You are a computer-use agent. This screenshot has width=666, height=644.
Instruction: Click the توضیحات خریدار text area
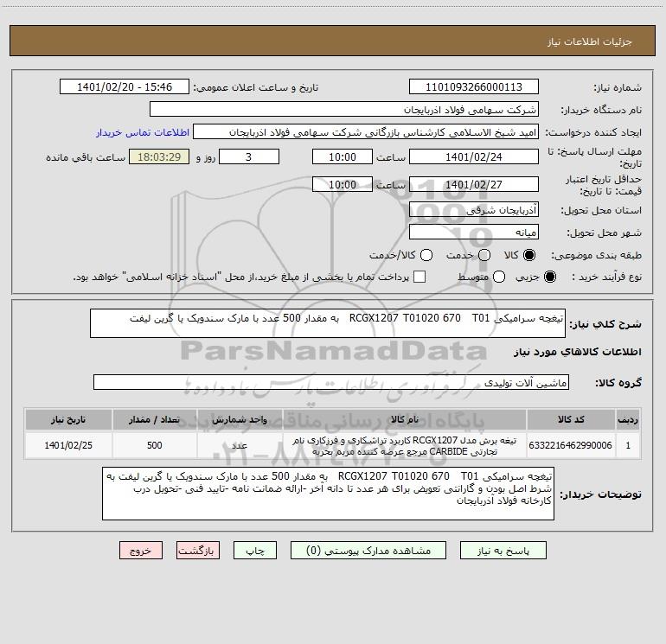click(328, 494)
